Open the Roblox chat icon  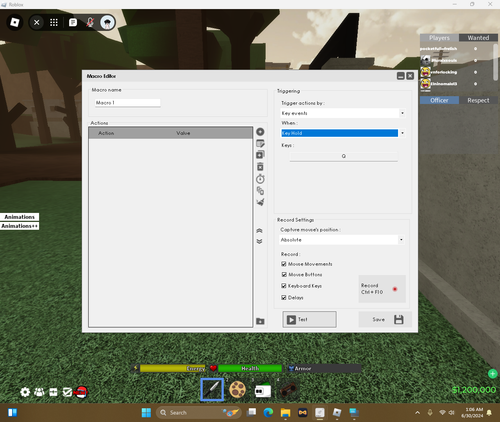(x=73, y=22)
